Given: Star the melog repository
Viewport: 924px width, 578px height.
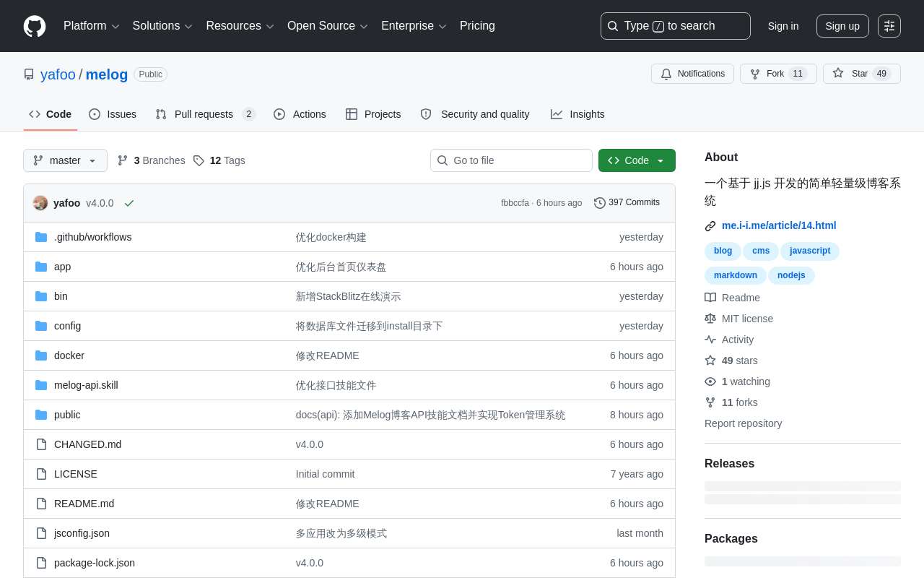Looking at the screenshot, I should click(x=862, y=74).
